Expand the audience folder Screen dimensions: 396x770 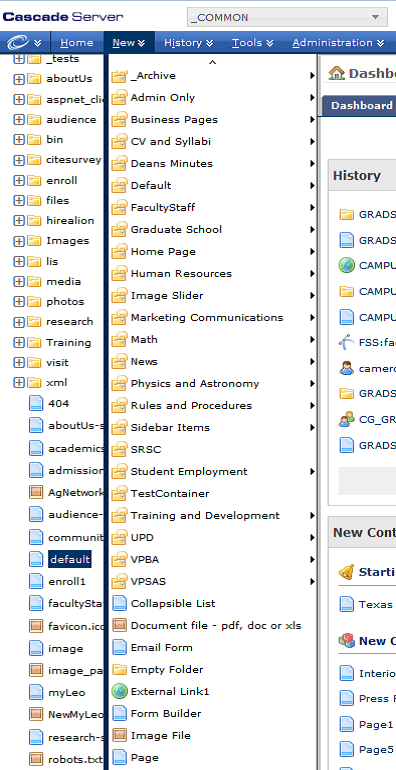pos(19,119)
